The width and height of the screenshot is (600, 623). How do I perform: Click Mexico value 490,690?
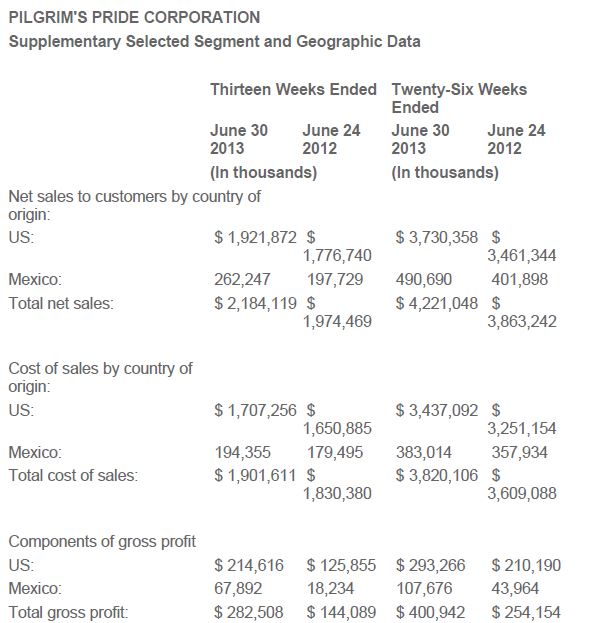[424, 279]
